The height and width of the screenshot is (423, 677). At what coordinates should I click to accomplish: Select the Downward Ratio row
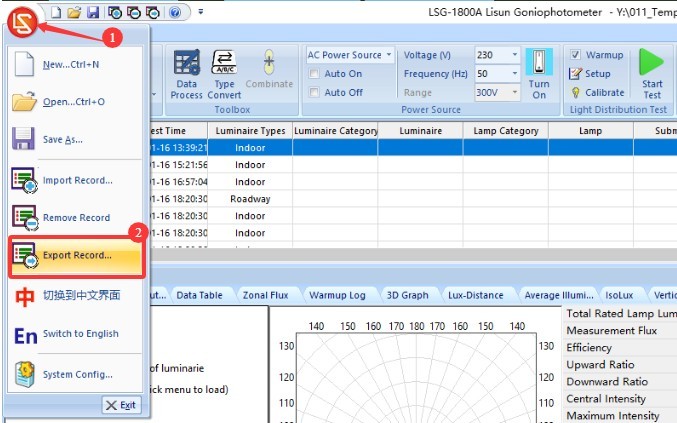pyautogui.click(x=620, y=382)
